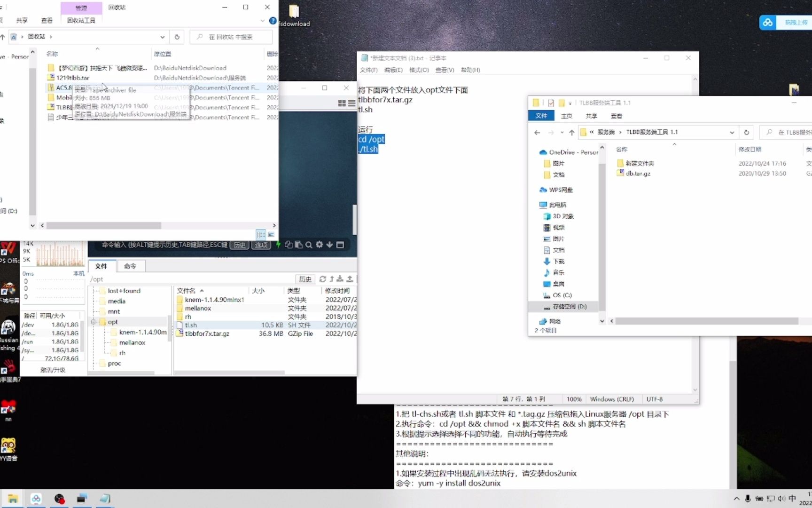Click the TLBB explorer search box

(786, 133)
